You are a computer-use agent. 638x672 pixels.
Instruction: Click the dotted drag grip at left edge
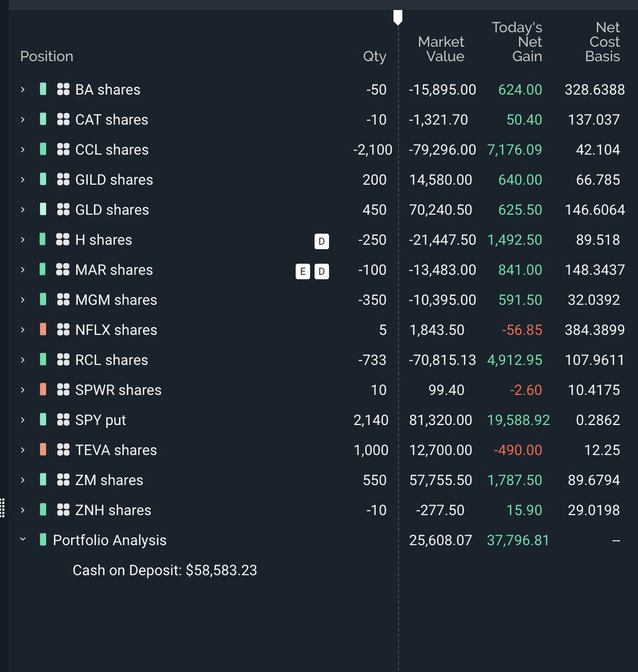click(x=3, y=508)
